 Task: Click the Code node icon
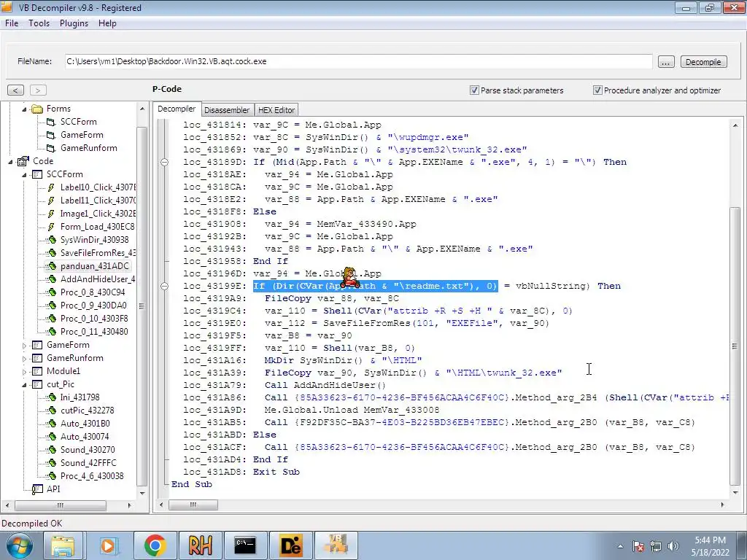(23, 161)
